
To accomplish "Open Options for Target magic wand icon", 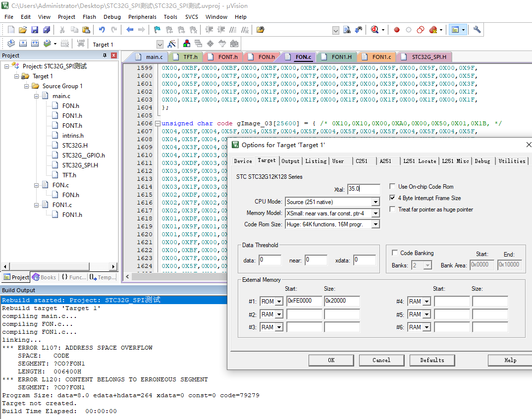I will tap(172, 44).
